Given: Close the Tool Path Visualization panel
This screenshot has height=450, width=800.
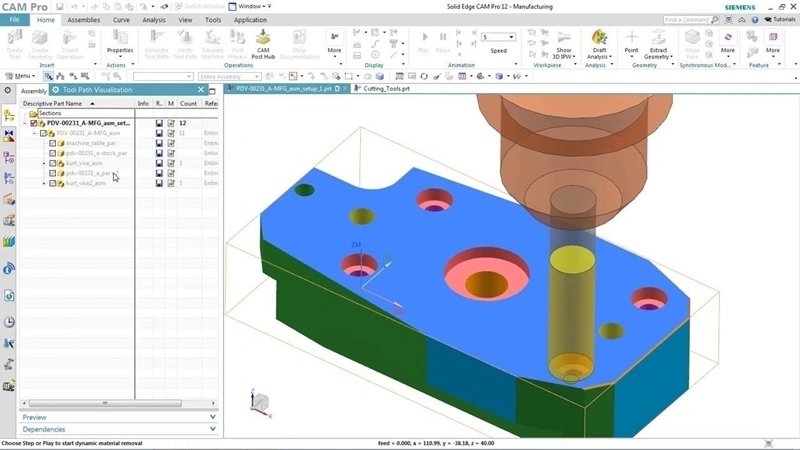Looking at the screenshot, I should tap(201, 90).
